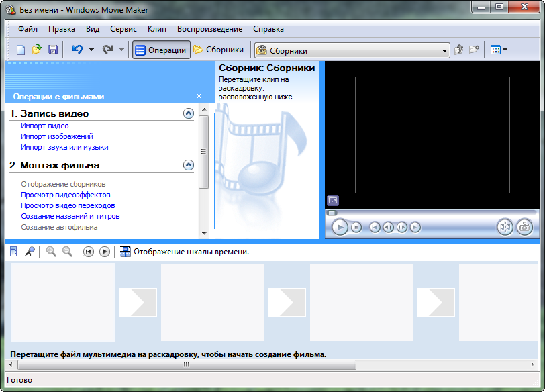Image resolution: width=545 pixels, height=392 pixels.
Task: Close the Операции с фильмами pane
Action: coord(199,96)
